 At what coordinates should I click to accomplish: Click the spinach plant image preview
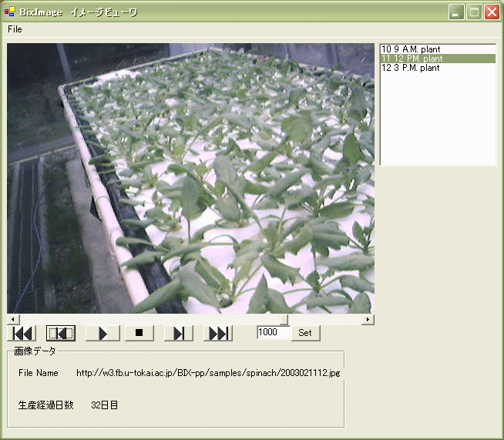coord(190,178)
